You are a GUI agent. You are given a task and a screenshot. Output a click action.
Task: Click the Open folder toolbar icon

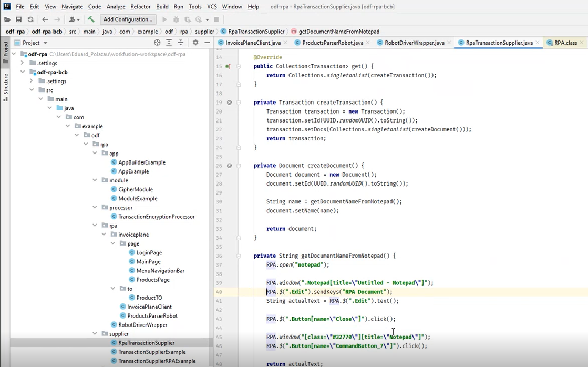click(7, 19)
